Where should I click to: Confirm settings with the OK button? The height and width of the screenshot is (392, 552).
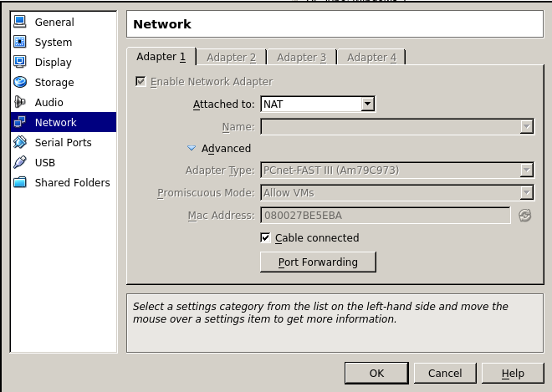[376, 373]
